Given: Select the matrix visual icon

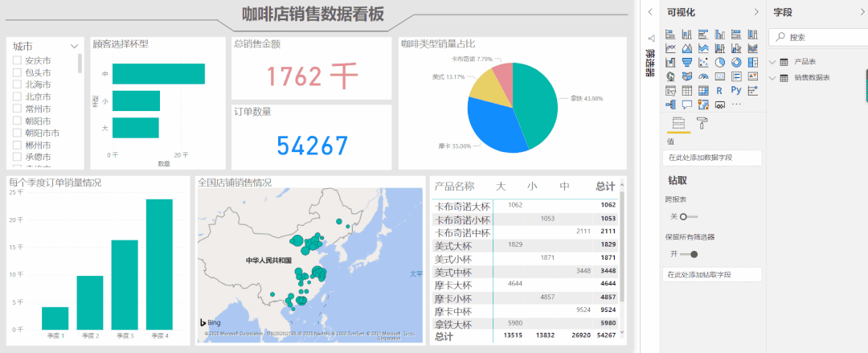Looking at the screenshot, I should (703, 90).
